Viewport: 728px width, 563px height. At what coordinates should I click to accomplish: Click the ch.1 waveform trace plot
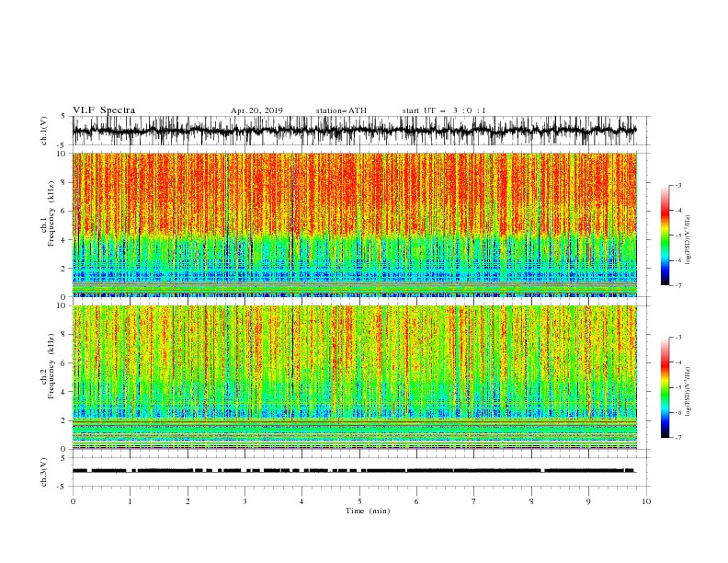tap(355, 131)
